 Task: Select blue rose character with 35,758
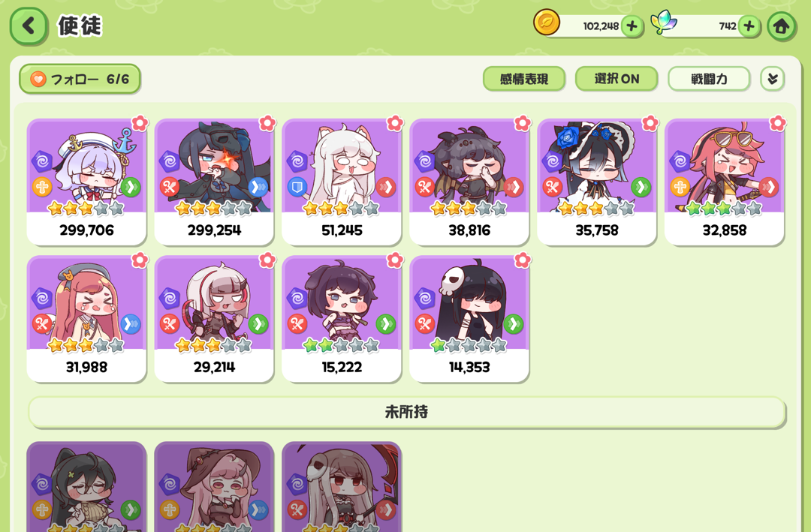pyautogui.click(x=597, y=182)
